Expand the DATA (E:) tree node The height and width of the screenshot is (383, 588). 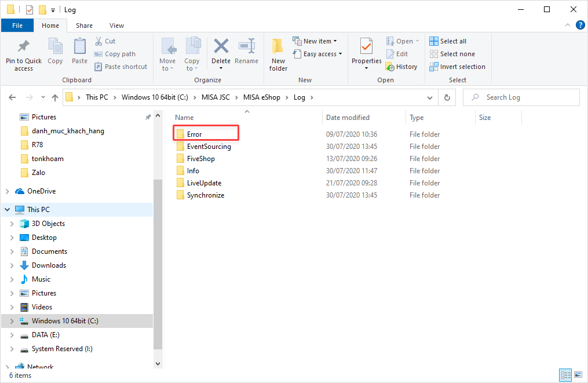12,335
